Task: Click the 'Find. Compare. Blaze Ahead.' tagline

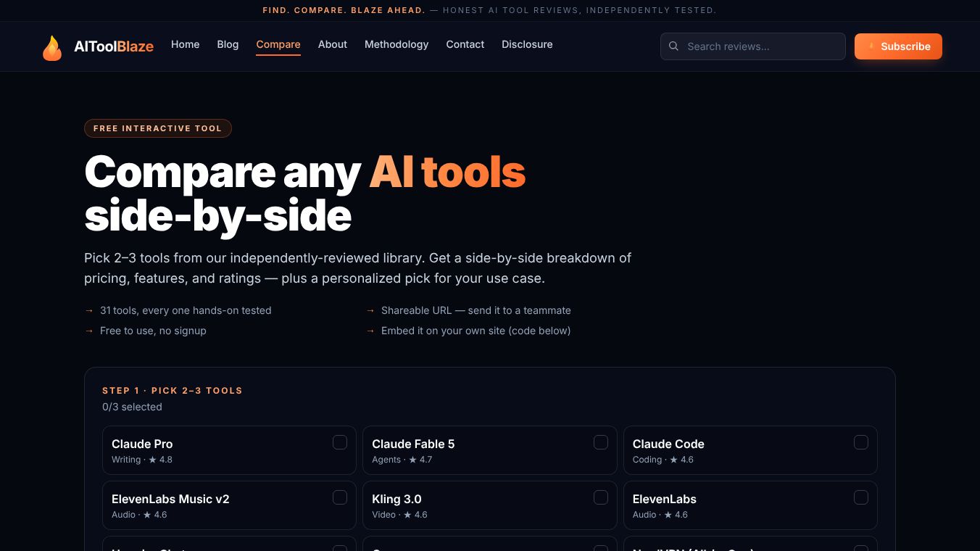Action: click(344, 10)
